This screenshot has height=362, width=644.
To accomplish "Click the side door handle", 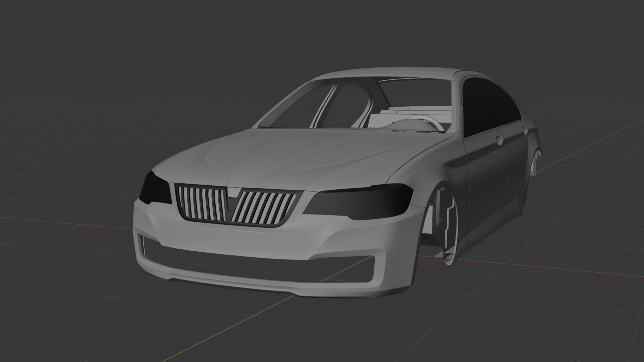I will click(x=500, y=140).
